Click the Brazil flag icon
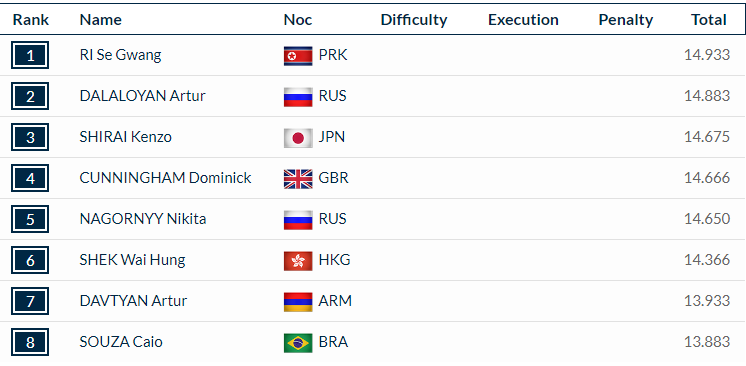Screen dimensions: 746x366 click(x=298, y=342)
